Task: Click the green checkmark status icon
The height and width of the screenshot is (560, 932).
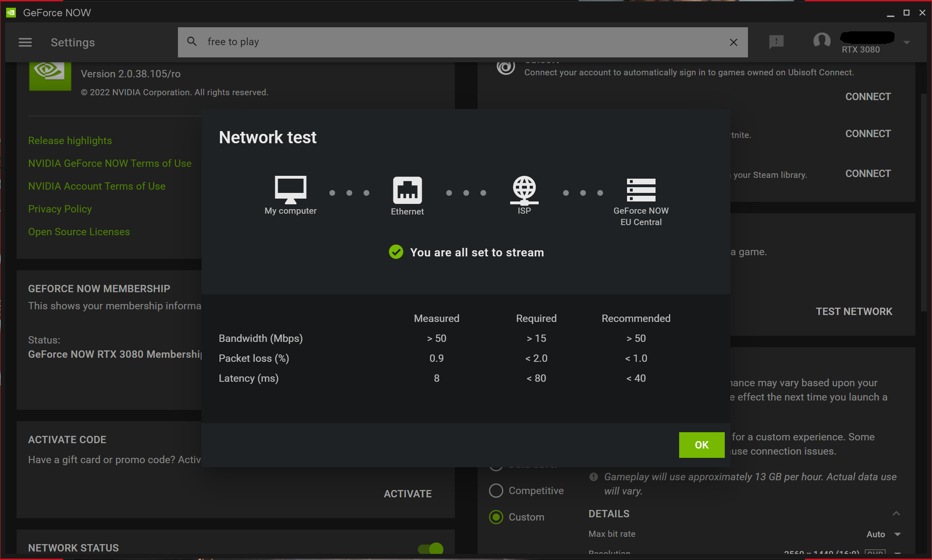Action: pyautogui.click(x=396, y=252)
